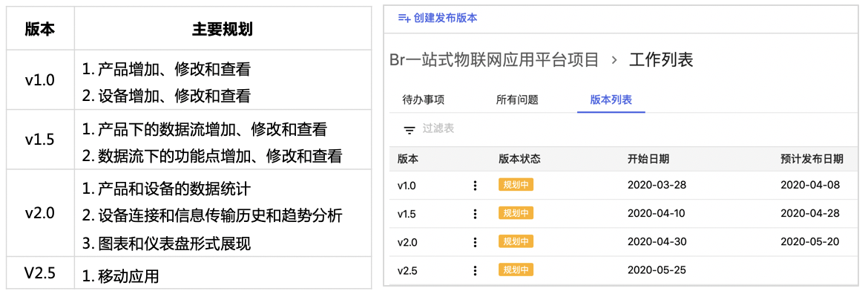Select version v2.5 in the version list
This screenshot has height=294, width=868.
[x=407, y=270]
